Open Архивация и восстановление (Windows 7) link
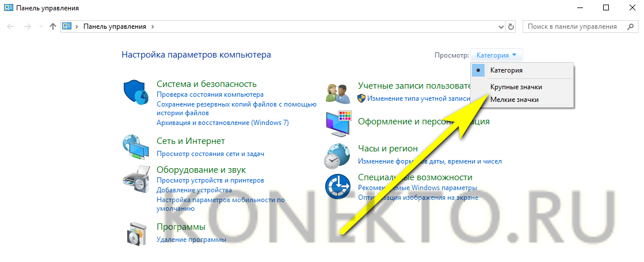The width and height of the screenshot is (644, 262). [222, 123]
